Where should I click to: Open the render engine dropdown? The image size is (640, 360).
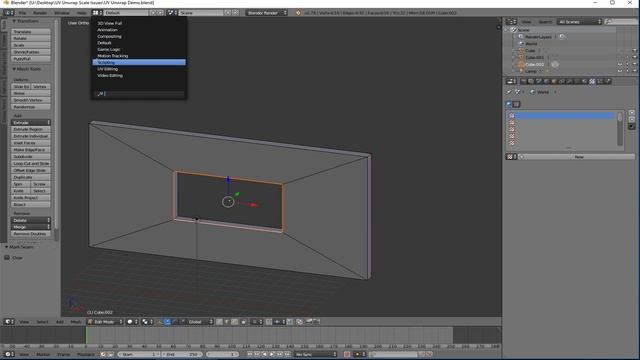[x=267, y=13]
